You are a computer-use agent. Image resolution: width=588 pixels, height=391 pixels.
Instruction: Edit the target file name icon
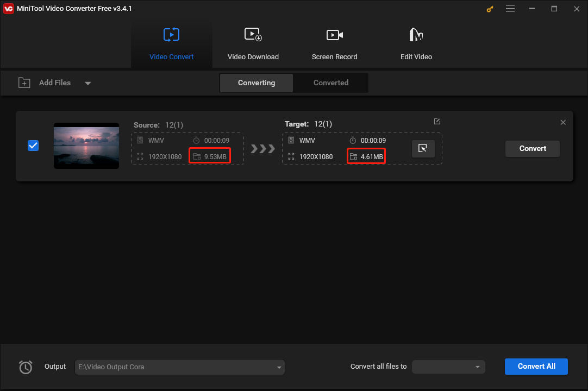437,121
